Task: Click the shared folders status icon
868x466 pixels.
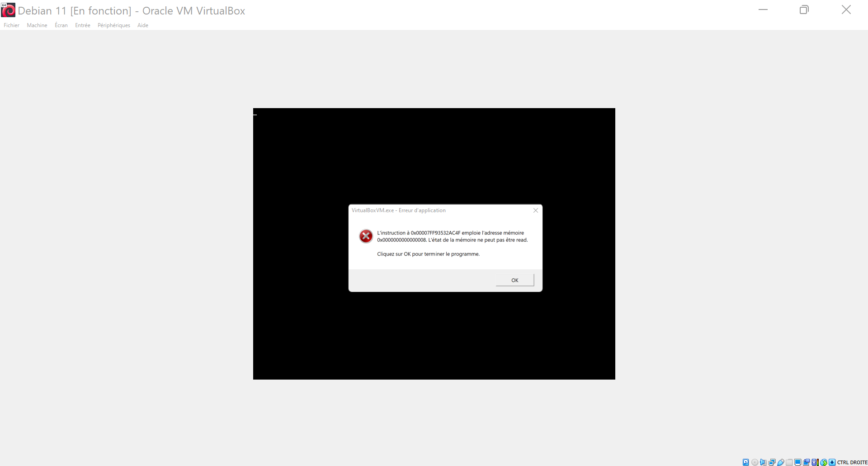Action: click(789, 462)
